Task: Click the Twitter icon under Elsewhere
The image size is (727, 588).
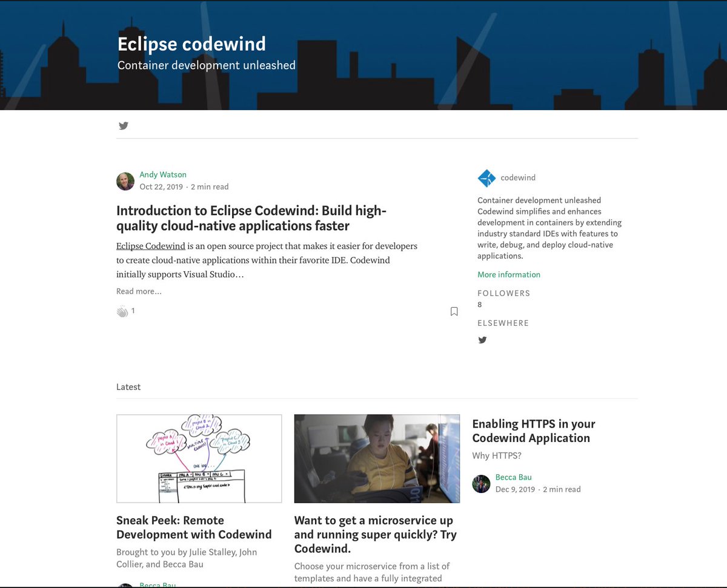Action: pos(482,340)
